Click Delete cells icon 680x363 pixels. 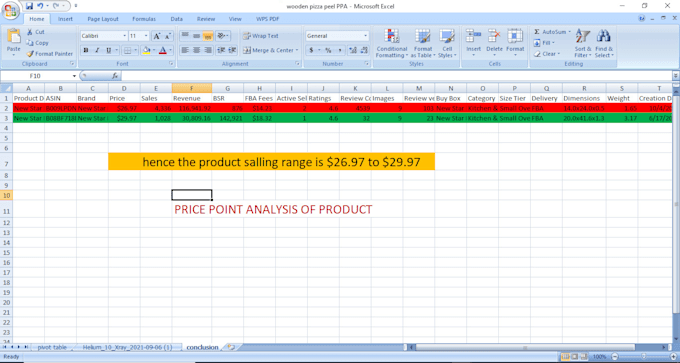click(x=494, y=36)
